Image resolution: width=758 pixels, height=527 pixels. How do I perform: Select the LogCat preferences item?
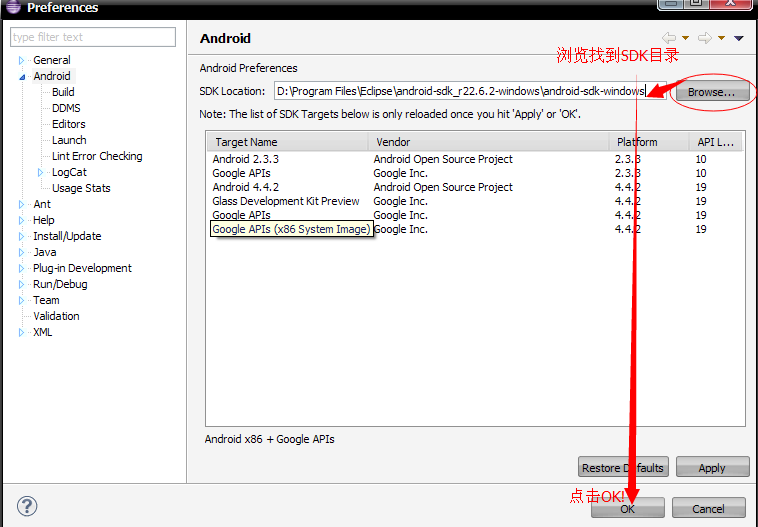pos(69,172)
